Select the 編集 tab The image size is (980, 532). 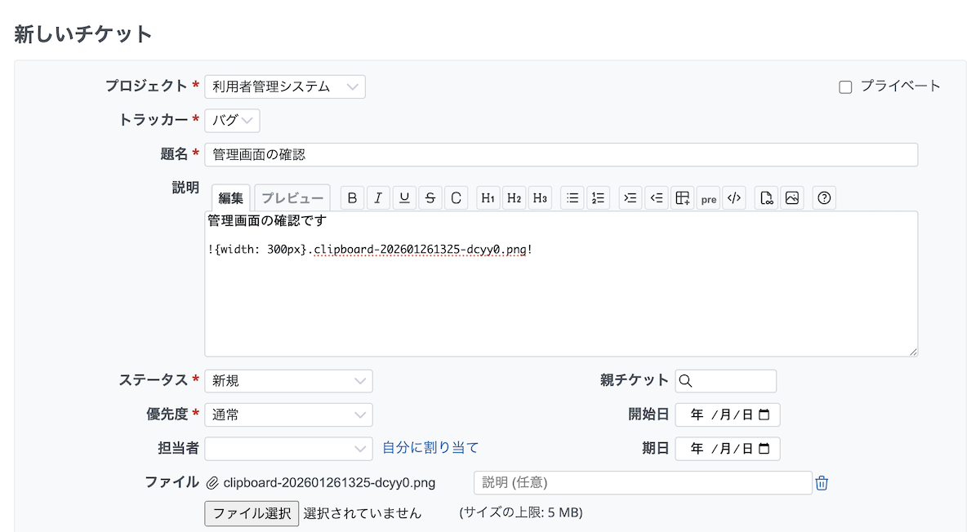(231, 198)
